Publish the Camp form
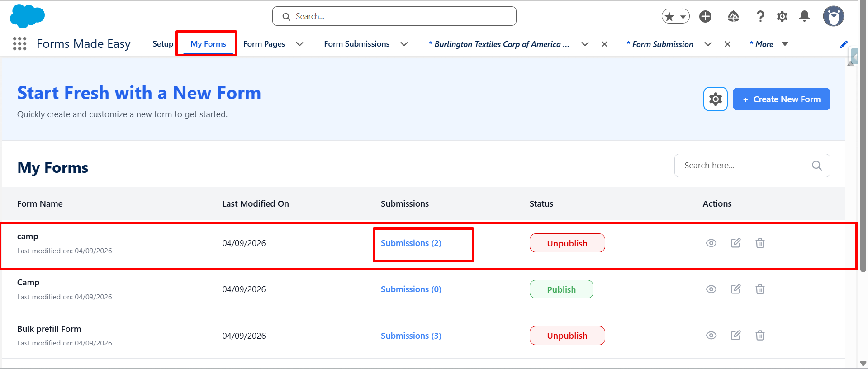Image resolution: width=868 pixels, height=369 pixels. [x=561, y=289]
